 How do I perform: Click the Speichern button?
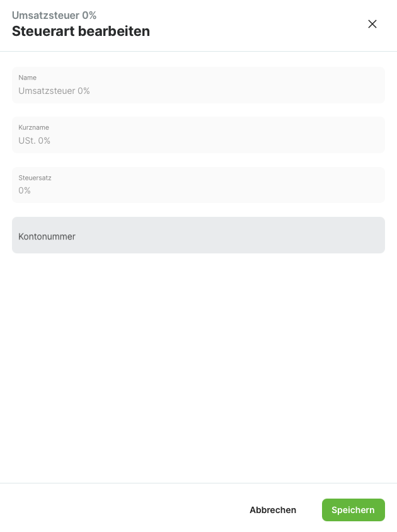click(x=353, y=510)
